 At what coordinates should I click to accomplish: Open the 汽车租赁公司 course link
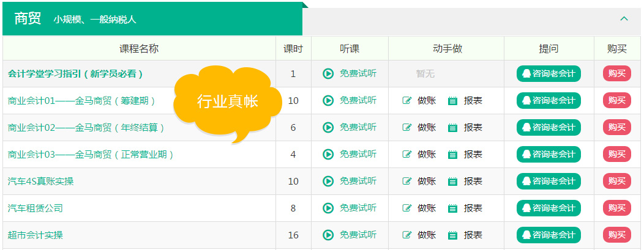(36, 208)
